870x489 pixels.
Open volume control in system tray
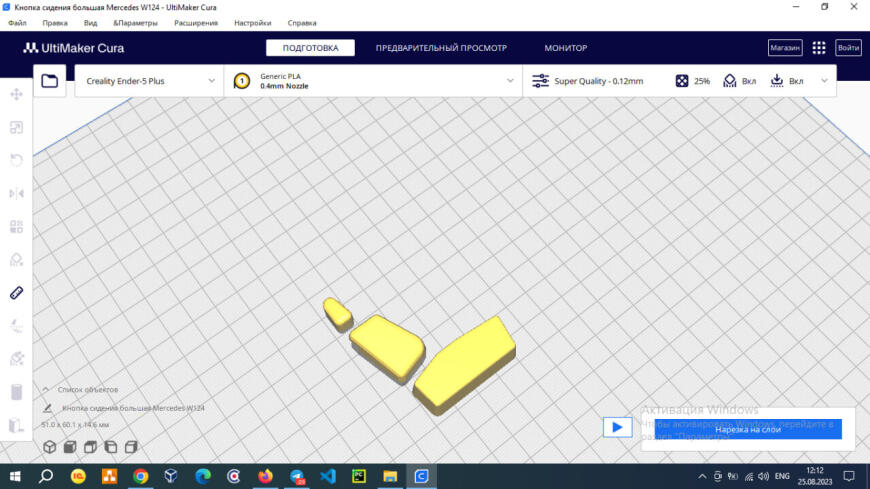point(763,476)
